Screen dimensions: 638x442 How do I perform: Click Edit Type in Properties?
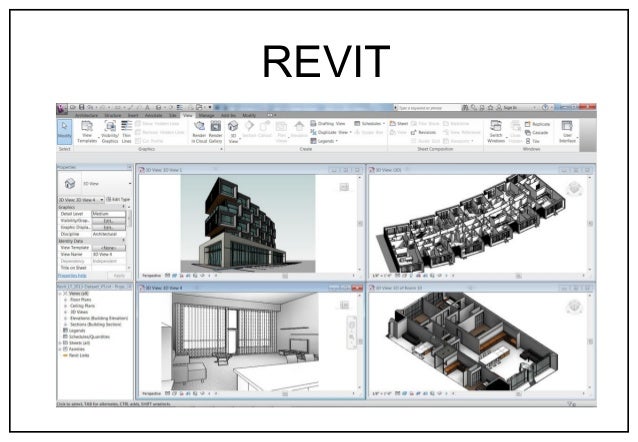[118, 199]
